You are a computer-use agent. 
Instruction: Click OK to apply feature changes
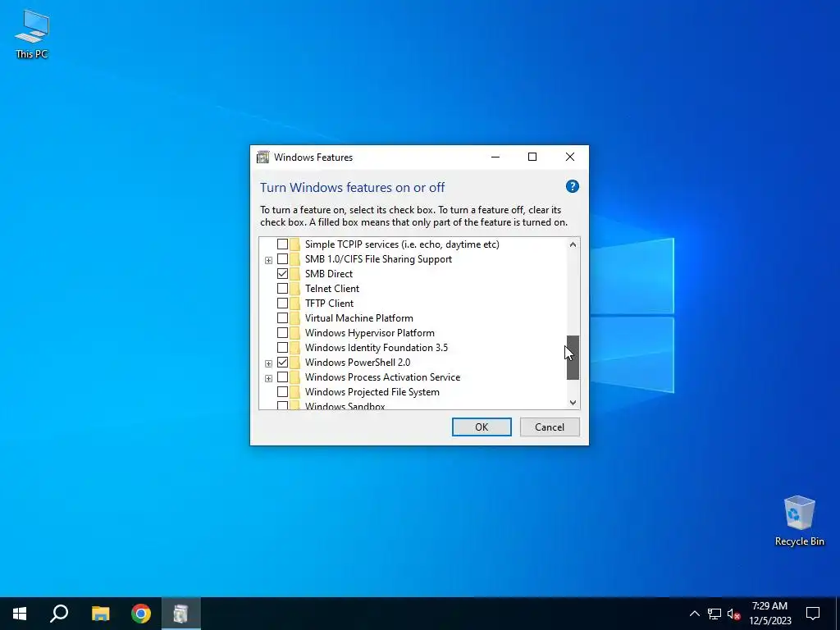pos(482,427)
